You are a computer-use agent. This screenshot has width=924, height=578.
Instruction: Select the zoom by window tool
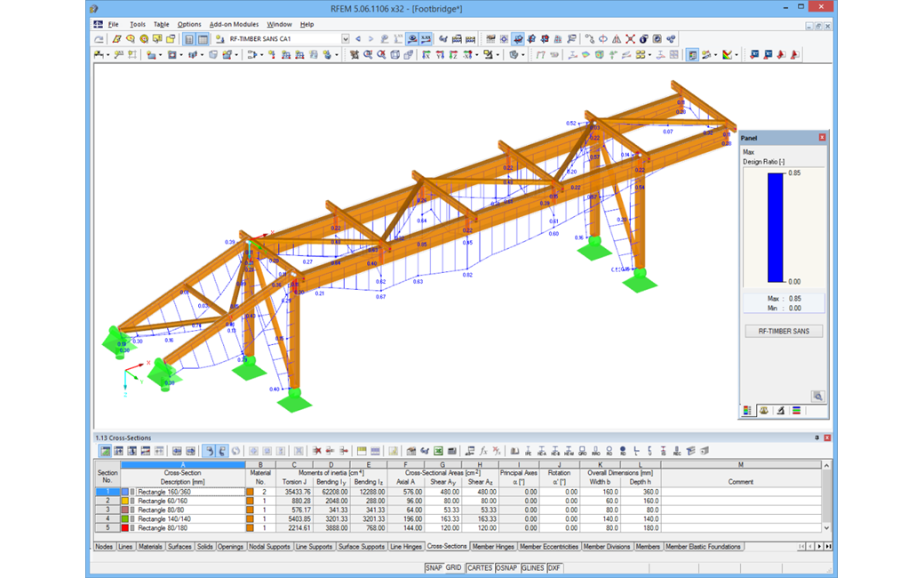(369, 56)
